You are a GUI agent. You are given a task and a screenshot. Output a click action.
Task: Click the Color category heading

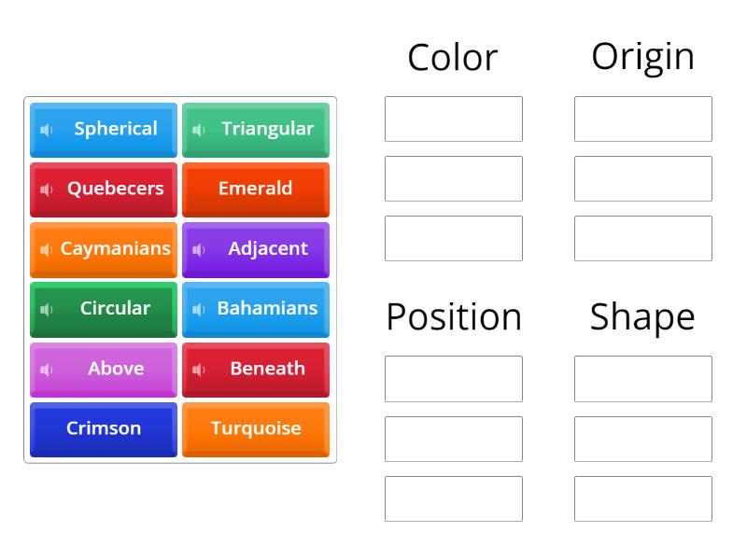point(453,57)
